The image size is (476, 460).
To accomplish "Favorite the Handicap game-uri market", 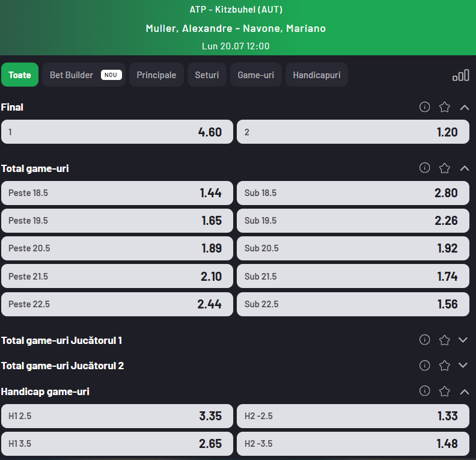I will pos(444,391).
